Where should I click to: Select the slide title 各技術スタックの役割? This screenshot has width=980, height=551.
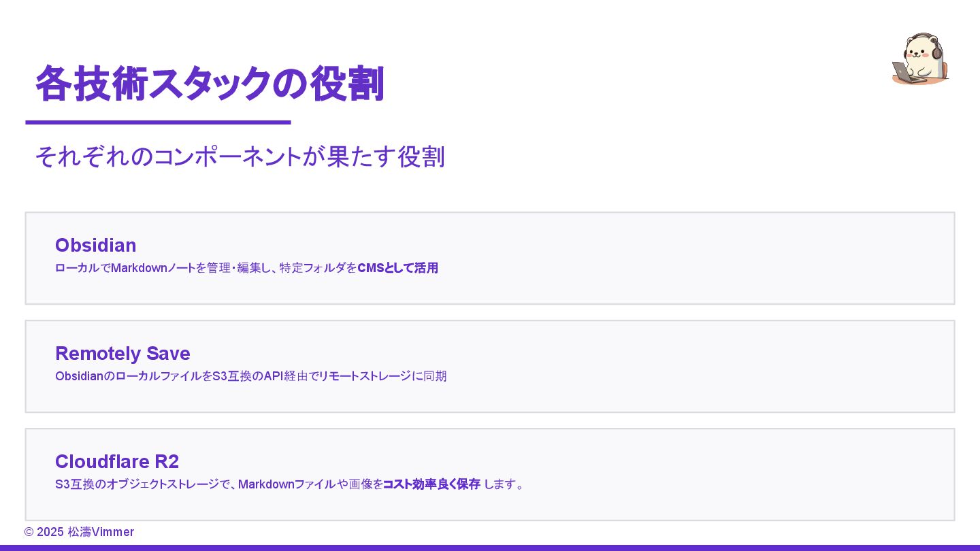point(210,84)
